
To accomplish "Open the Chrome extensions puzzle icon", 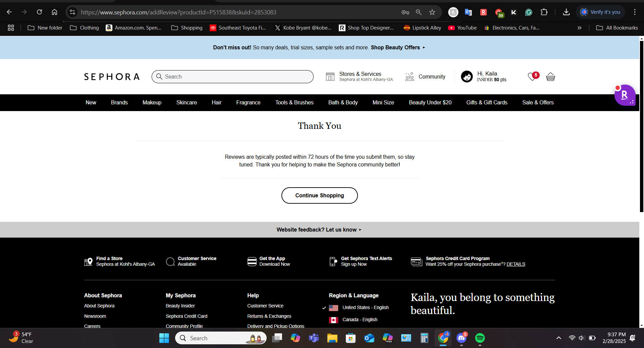I will [x=544, y=12].
